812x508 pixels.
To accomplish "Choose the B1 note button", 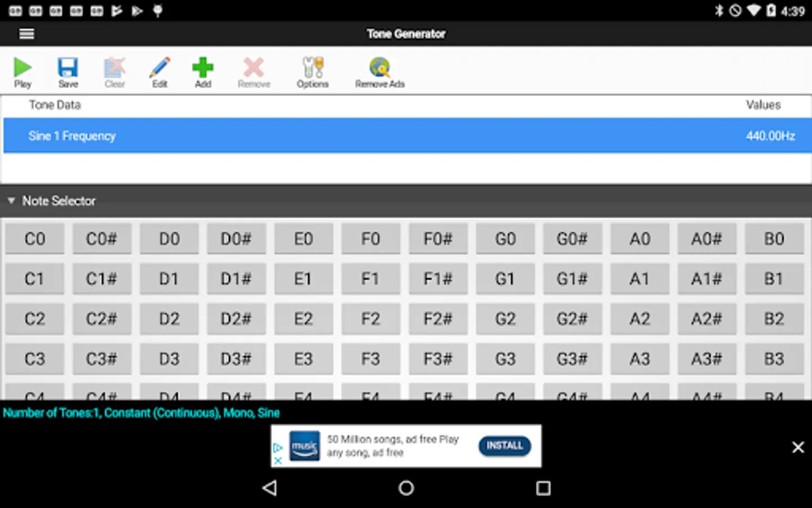I will [x=774, y=279].
